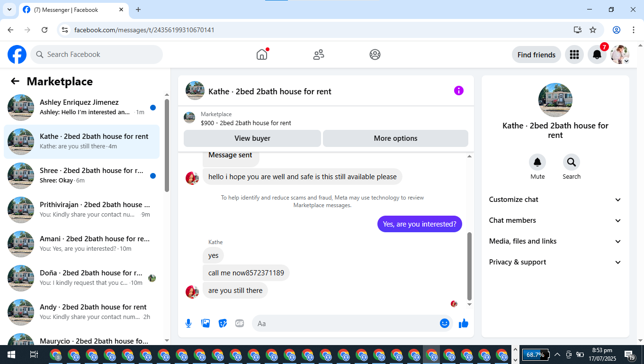Open the $900 marketplace listing link
This screenshot has height=364, width=644.
246,123
